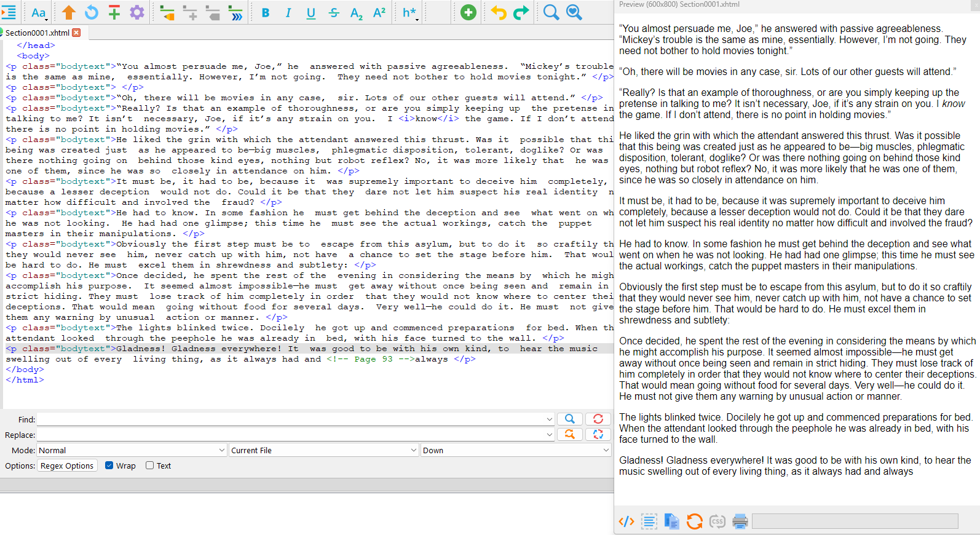Apply bold formatting from the toolbar
The width and height of the screenshot is (980, 535).
[x=266, y=12]
